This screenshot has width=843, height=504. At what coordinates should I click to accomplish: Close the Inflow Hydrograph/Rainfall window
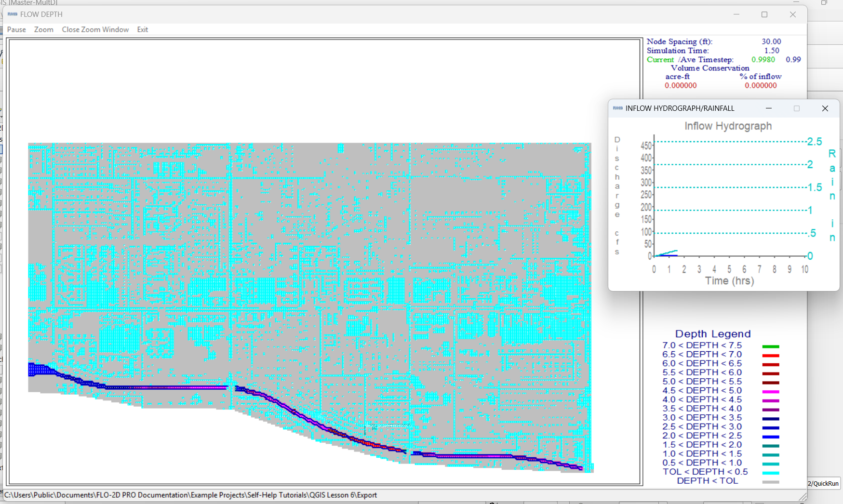point(825,108)
